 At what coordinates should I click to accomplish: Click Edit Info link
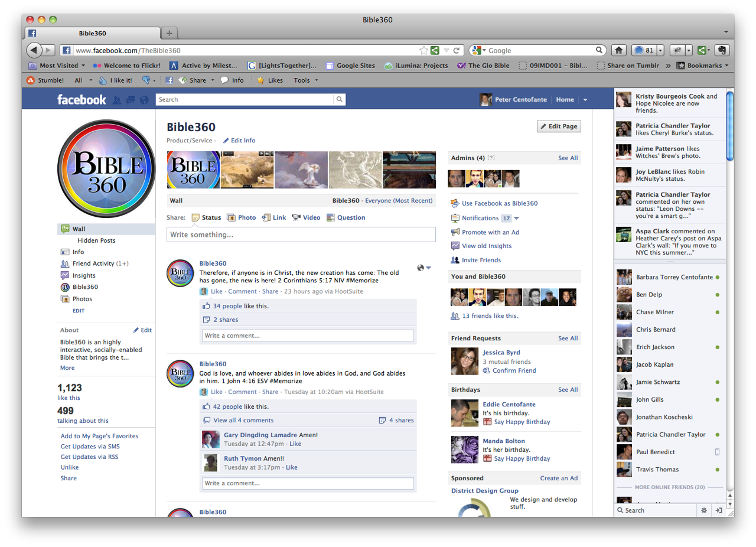tap(239, 141)
